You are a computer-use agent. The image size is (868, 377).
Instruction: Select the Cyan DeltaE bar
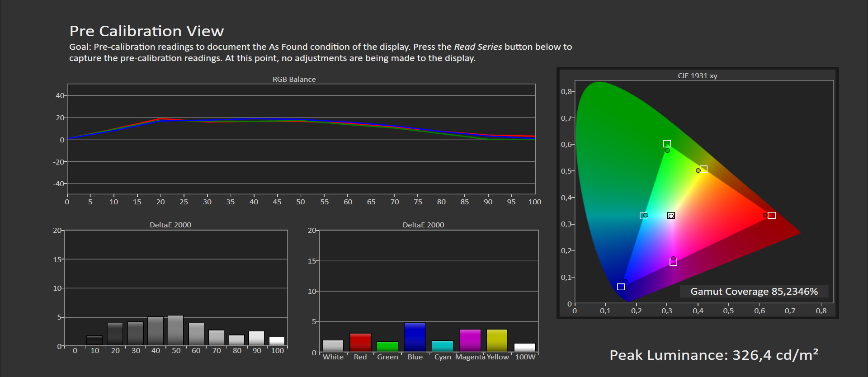pyautogui.click(x=442, y=346)
